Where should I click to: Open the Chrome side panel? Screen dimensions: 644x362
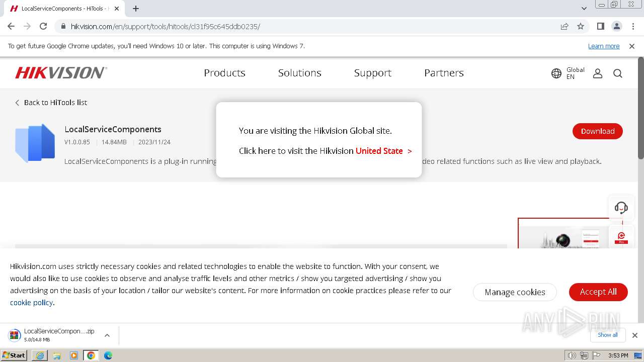(x=600, y=26)
